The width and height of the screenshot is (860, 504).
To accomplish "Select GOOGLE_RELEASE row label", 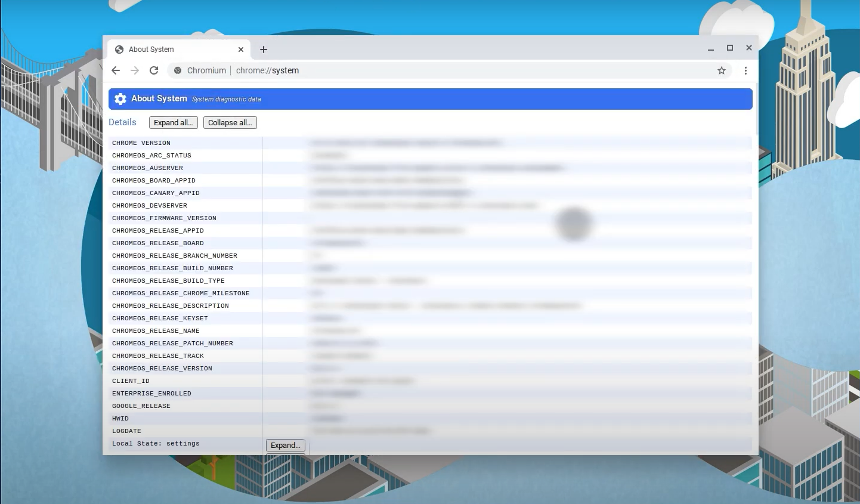I will 141,406.
